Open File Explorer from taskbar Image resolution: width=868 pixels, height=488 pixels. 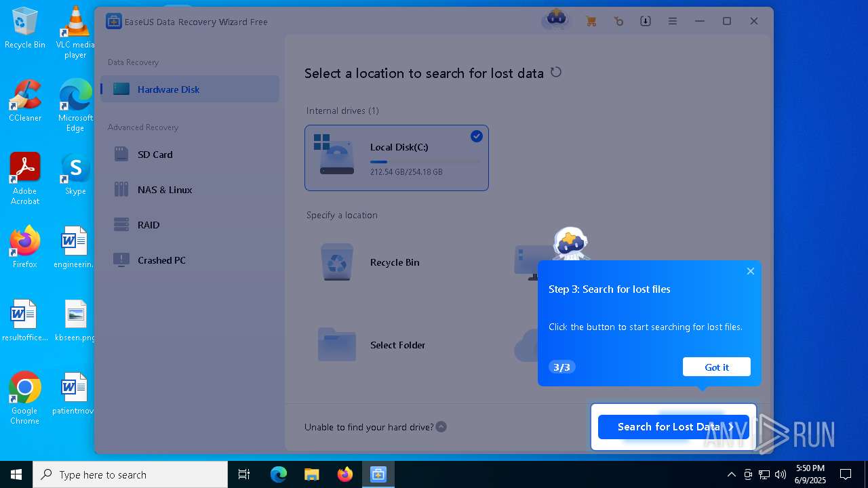311,474
